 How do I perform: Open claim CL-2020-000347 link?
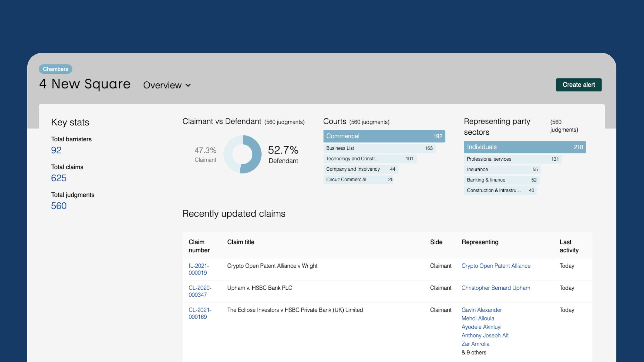(x=200, y=291)
